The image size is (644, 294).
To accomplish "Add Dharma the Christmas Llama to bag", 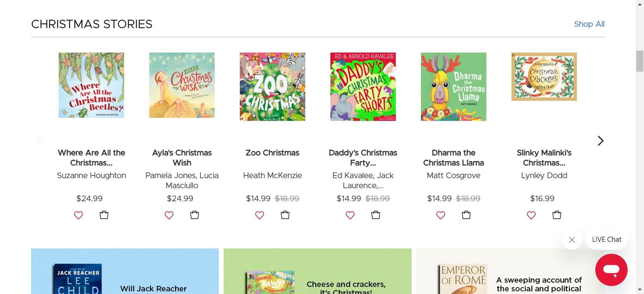I will [x=466, y=215].
